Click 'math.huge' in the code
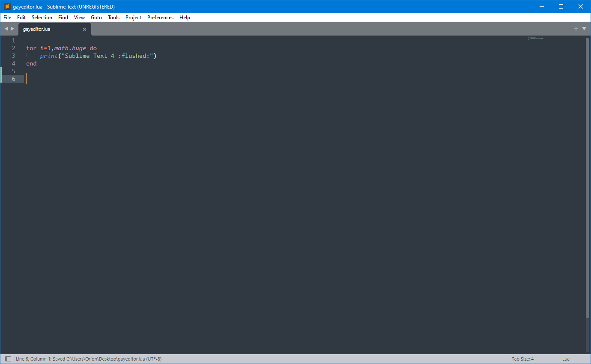The height and width of the screenshot is (364, 591). coord(70,48)
